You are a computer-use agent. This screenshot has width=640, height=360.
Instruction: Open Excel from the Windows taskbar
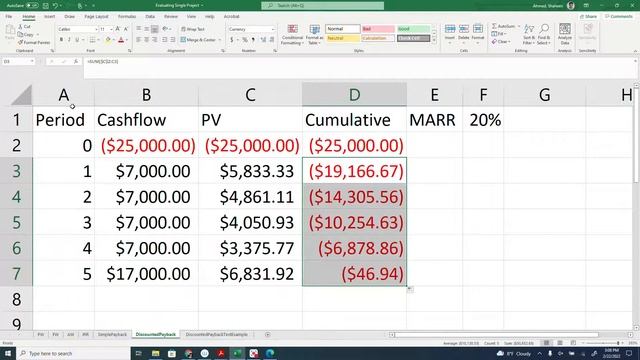coord(237,353)
